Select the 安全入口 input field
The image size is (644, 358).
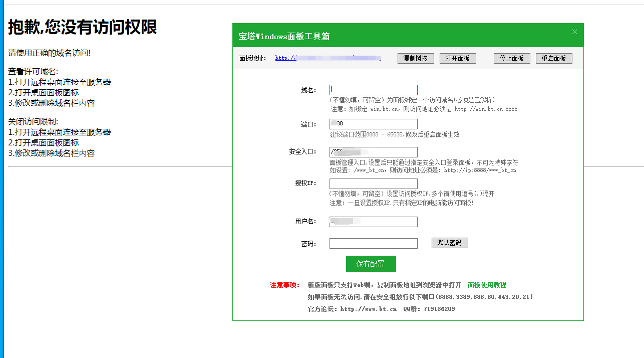(x=374, y=152)
